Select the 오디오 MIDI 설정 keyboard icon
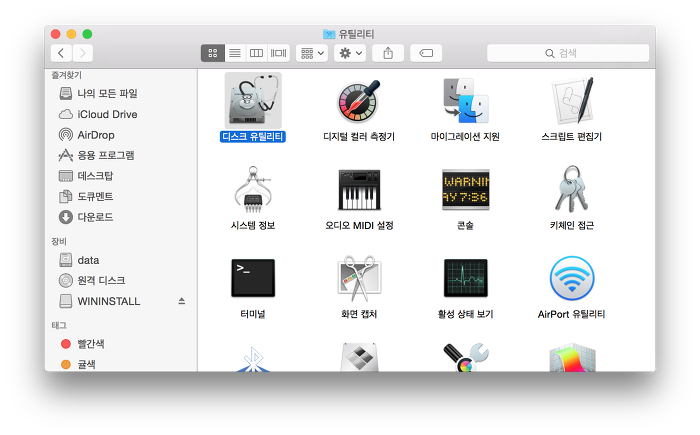700x435 pixels. point(359,189)
